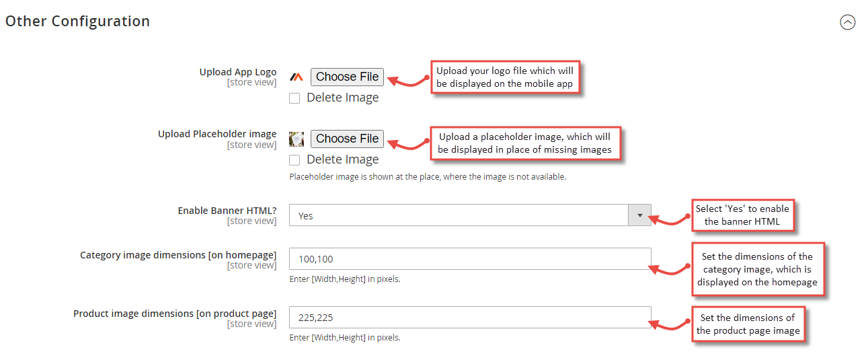Click the Other Configuration heading
This screenshot has width=868, height=358.
click(77, 22)
